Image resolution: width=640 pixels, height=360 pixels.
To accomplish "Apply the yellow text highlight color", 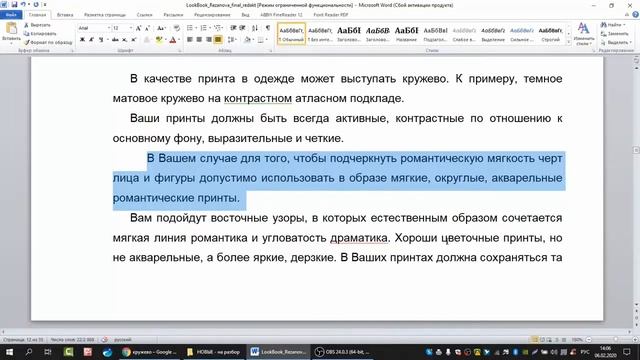I will [x=159, y=40].
